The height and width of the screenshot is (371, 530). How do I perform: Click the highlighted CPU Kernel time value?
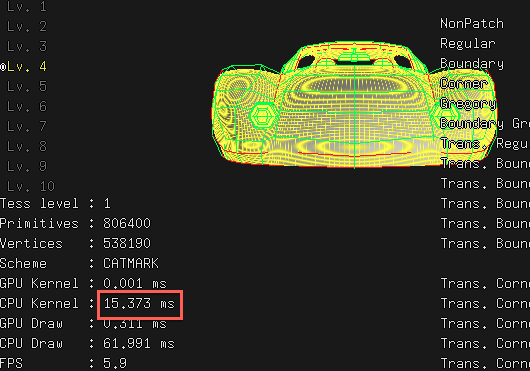point(139,303)
